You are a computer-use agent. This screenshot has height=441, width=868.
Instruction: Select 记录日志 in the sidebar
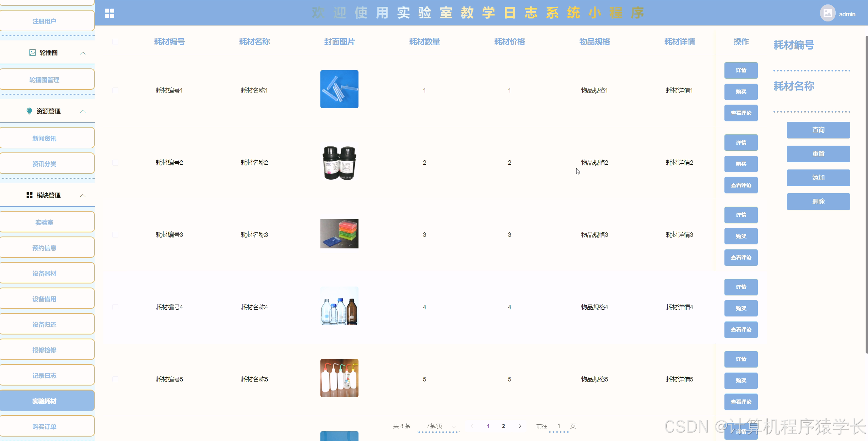[47, 375]
